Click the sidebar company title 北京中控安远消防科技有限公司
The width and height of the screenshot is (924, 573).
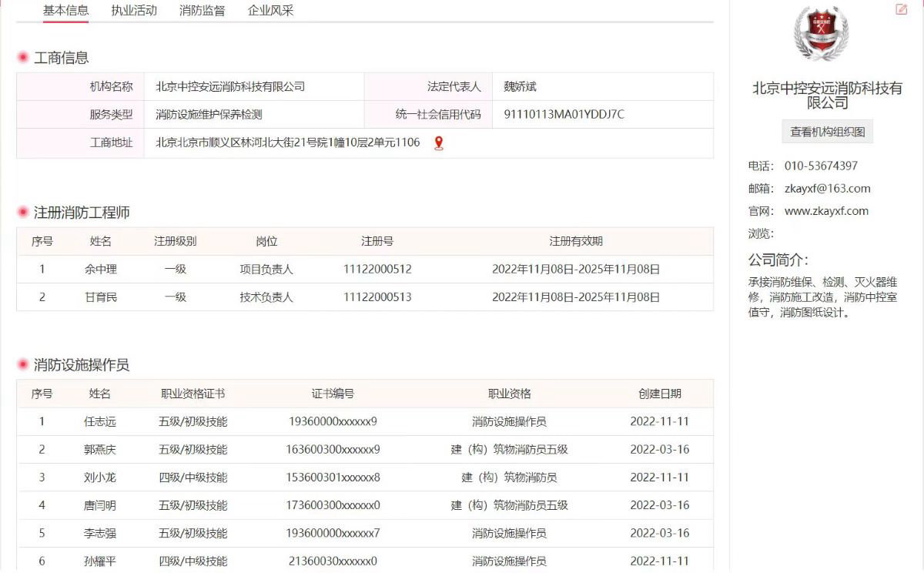(x=828, y=95)
